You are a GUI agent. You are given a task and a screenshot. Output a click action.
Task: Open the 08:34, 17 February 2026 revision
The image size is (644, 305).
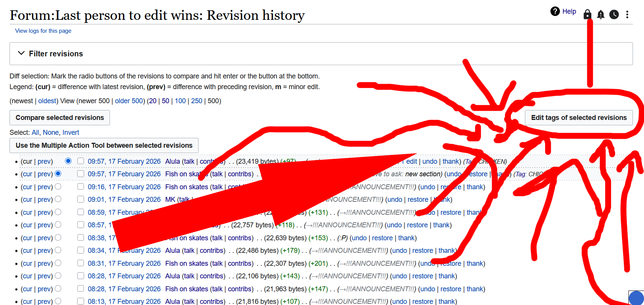(x=124, y=251)
